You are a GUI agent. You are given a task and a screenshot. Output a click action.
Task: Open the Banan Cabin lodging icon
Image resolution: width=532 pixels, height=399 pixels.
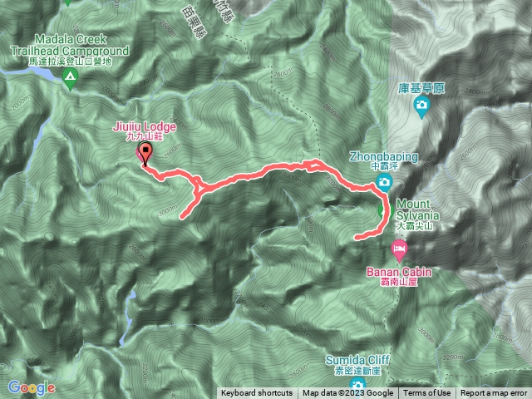[399, 251]
